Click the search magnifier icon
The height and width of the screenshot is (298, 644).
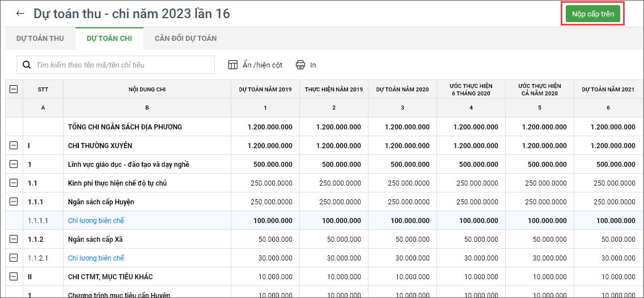(27, 65)
